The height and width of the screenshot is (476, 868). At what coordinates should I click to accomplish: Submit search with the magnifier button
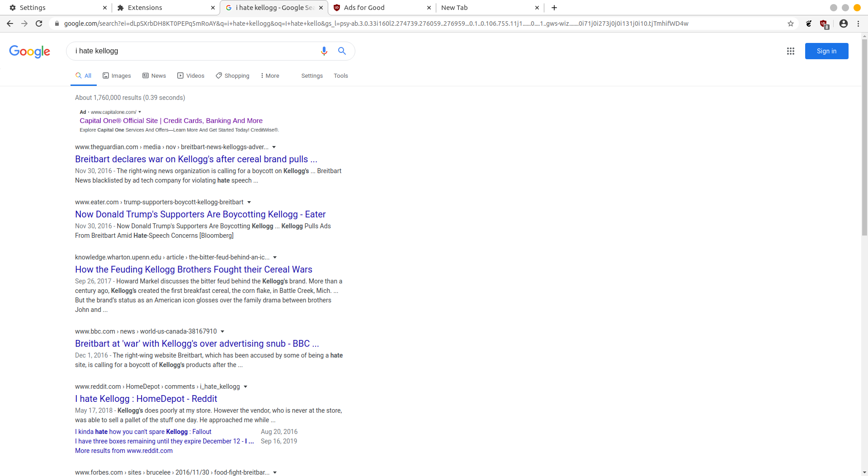pyautogui.click(x=342, y=51)
